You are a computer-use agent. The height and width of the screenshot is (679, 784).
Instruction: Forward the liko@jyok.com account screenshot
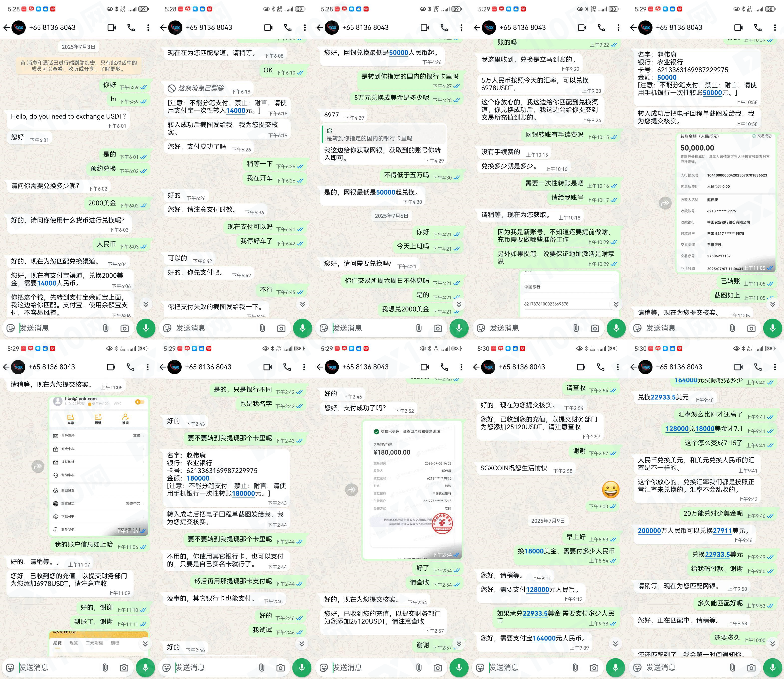pyautogui.click(x=38, y=466)
